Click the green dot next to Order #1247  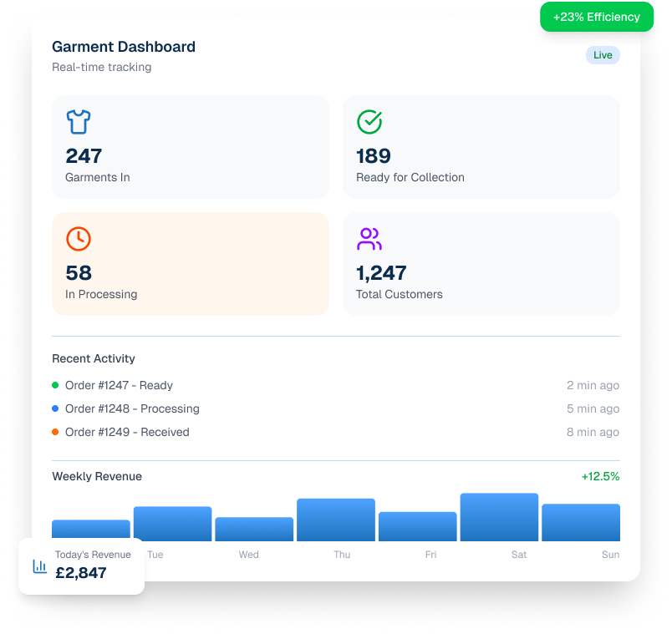55,385
